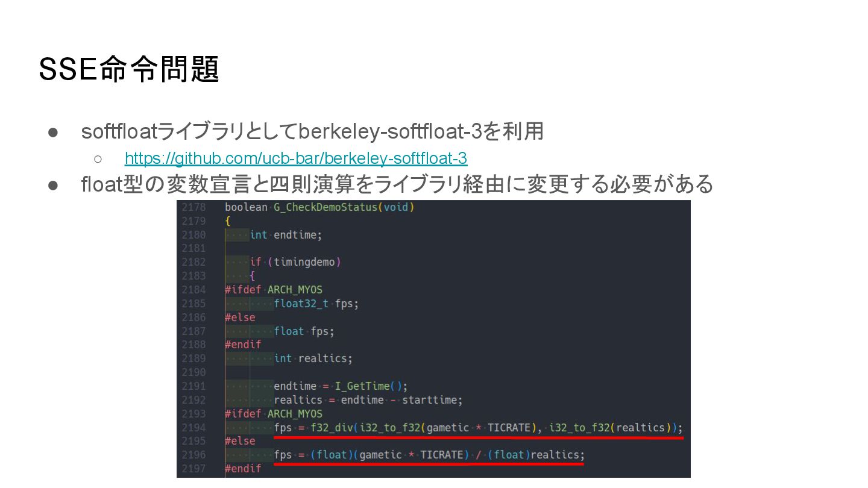
Task: Click 'if (timingdemo)' statement
Action: 295,262
